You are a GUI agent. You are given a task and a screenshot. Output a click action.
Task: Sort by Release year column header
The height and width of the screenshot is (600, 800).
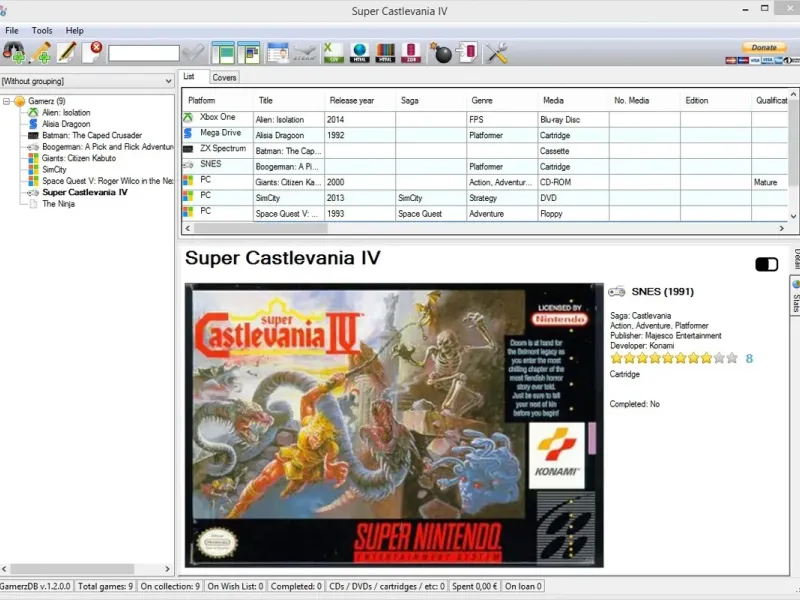tap(360, 101)
